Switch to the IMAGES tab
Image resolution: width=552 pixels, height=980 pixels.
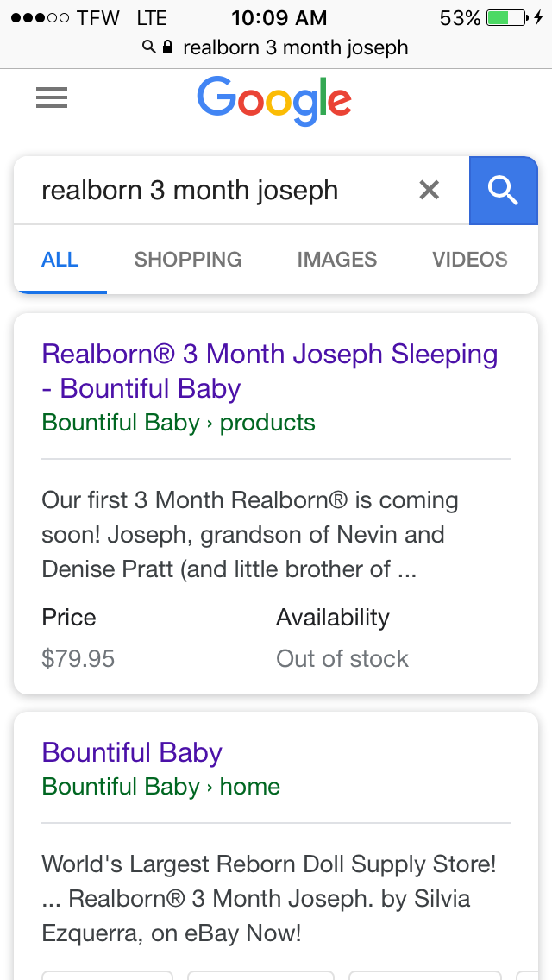tap(337, 260)
